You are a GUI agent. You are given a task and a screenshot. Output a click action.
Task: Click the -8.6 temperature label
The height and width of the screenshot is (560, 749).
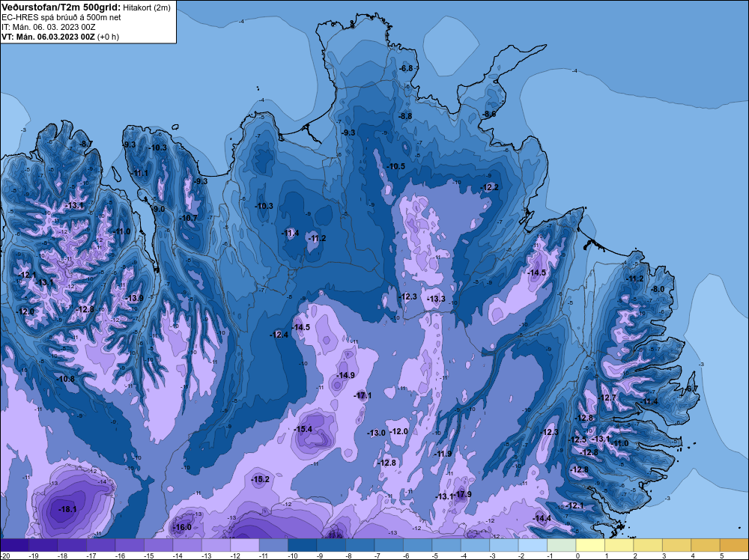489,114
